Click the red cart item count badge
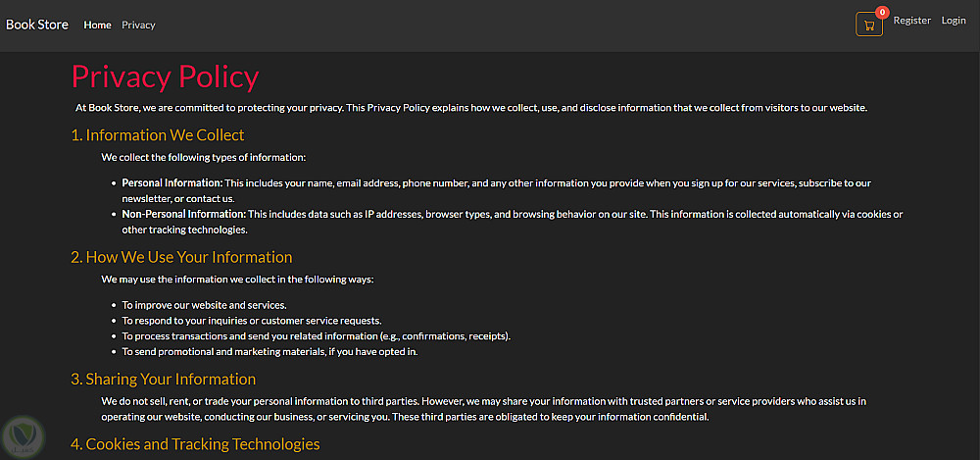The width and height of the screenshot is (980, 460). tap(882, 13)
